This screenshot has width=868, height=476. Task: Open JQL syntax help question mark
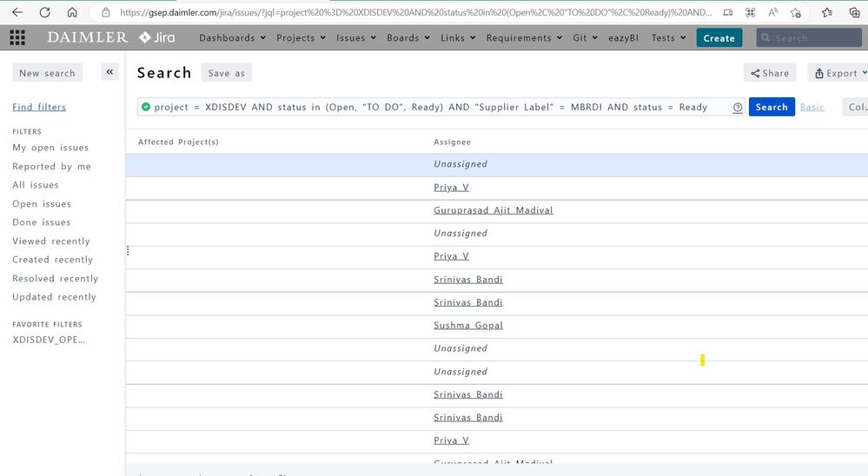[x=738, y=108]
